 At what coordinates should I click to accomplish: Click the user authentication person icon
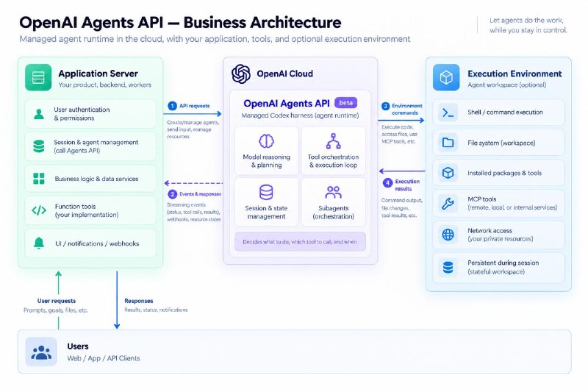point(39,114)
